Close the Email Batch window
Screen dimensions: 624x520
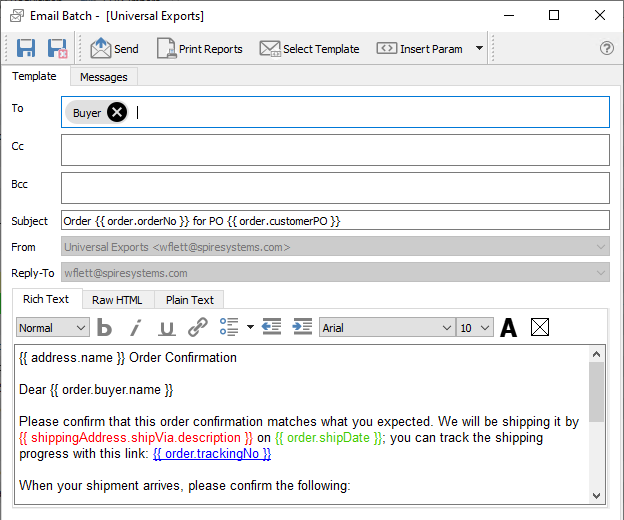coord(600,16)
